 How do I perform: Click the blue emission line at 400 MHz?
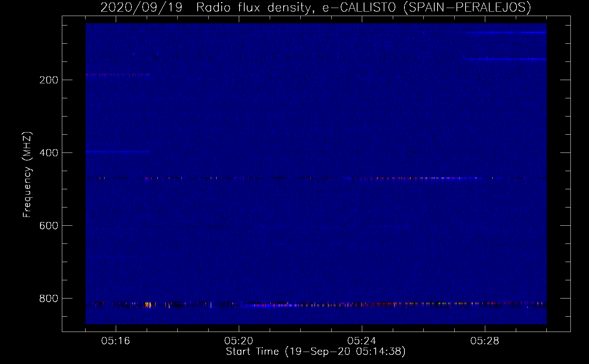118,151
